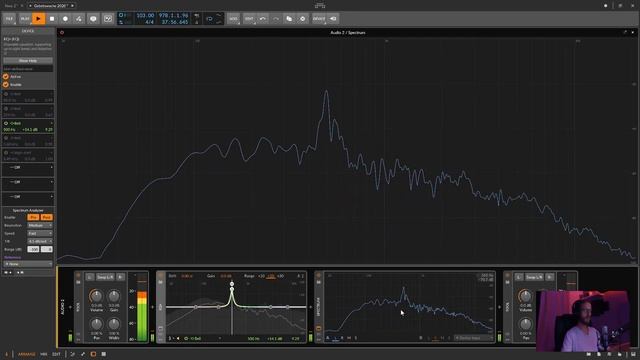Screen dimensions: 640x360
Task: Toggle loop icon beside position display
Action: coord(209,18)
